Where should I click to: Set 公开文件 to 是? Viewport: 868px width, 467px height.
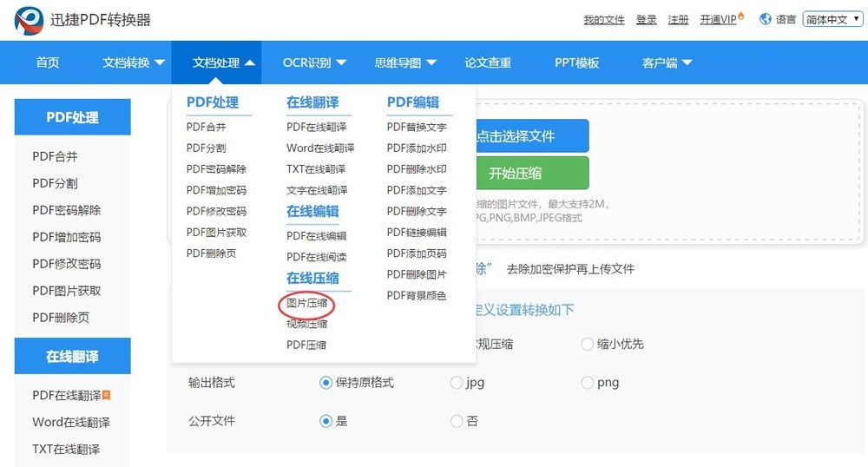tap(326, 421)
